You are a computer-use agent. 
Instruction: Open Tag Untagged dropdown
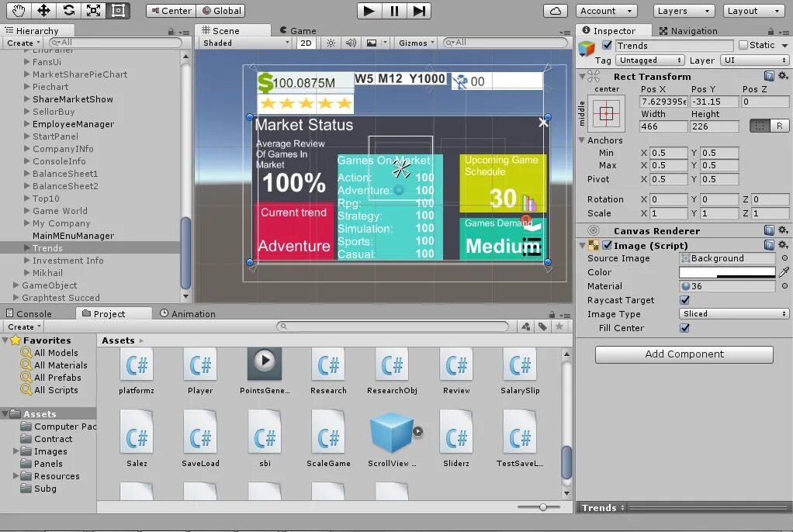650,60
